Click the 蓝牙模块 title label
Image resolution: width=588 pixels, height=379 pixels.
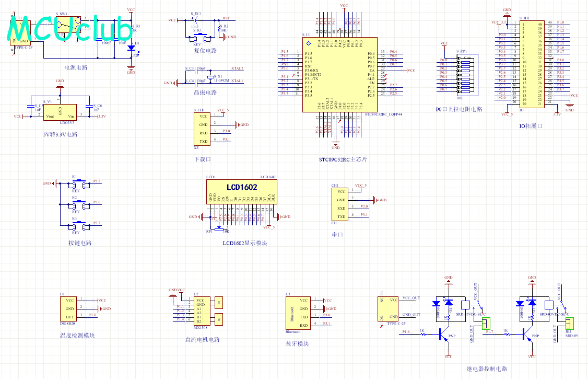pos(297,344)
